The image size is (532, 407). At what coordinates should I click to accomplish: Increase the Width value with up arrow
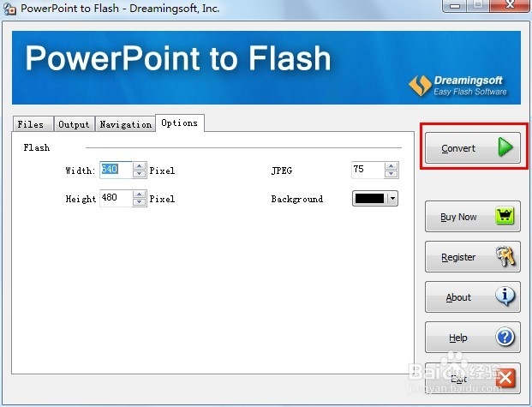point(139,166)
